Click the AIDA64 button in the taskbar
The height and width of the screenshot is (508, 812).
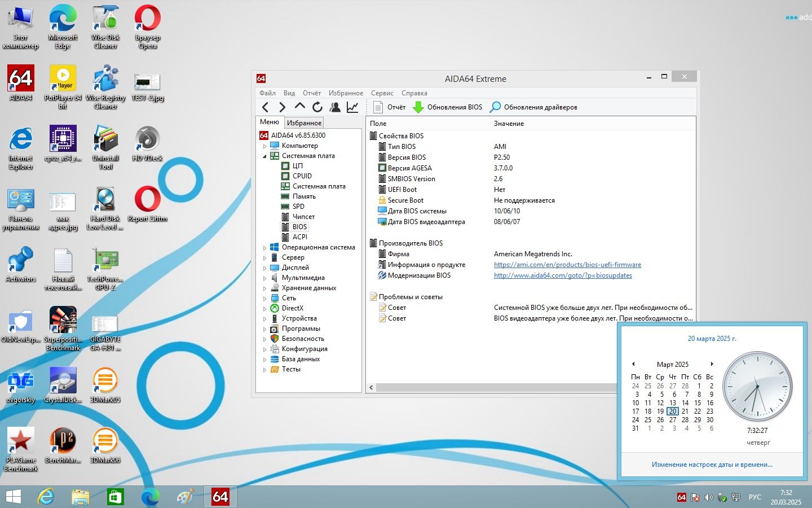click(x=220, y=497)
